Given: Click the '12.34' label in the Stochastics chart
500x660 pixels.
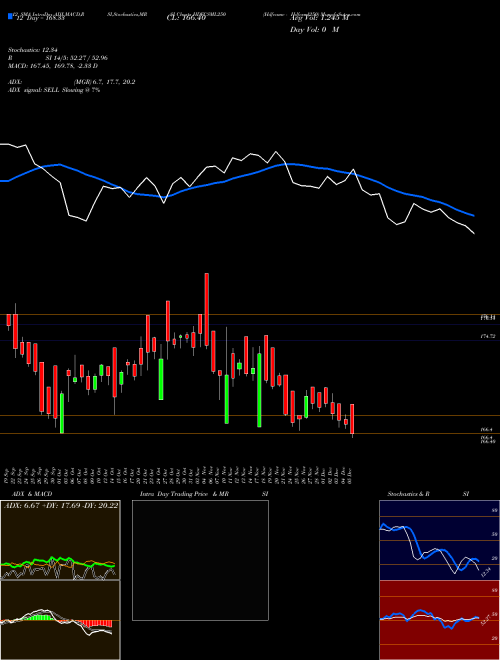Looking at the screenshot, I should click(x=486, y=573).
